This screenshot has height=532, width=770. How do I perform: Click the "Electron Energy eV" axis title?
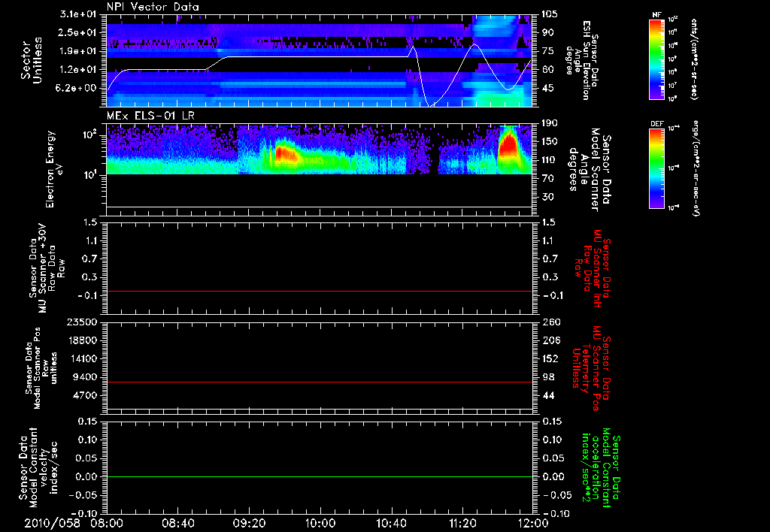coord(54,169)
